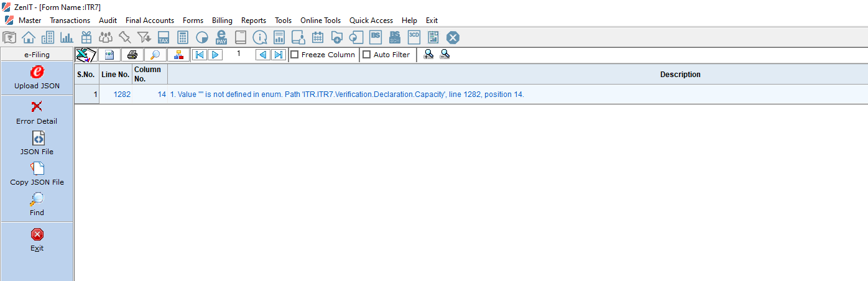Go to first record arrow
Viewport: 868px width, 281px height.
coord(199,55)
